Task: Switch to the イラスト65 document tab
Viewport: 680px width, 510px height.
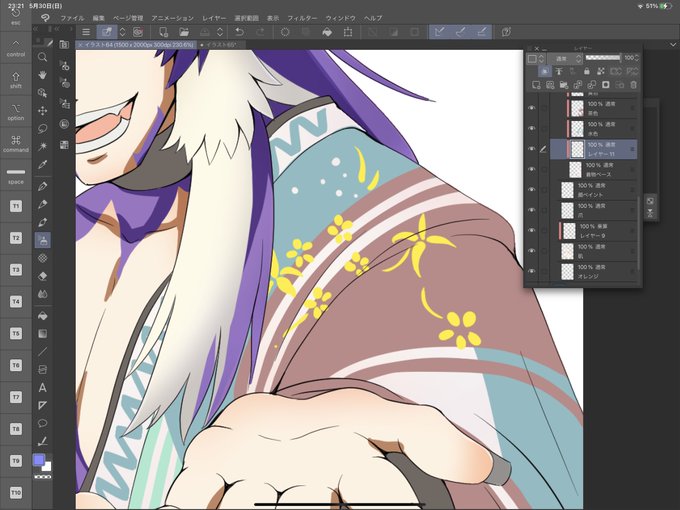Action: coord(221,45)
